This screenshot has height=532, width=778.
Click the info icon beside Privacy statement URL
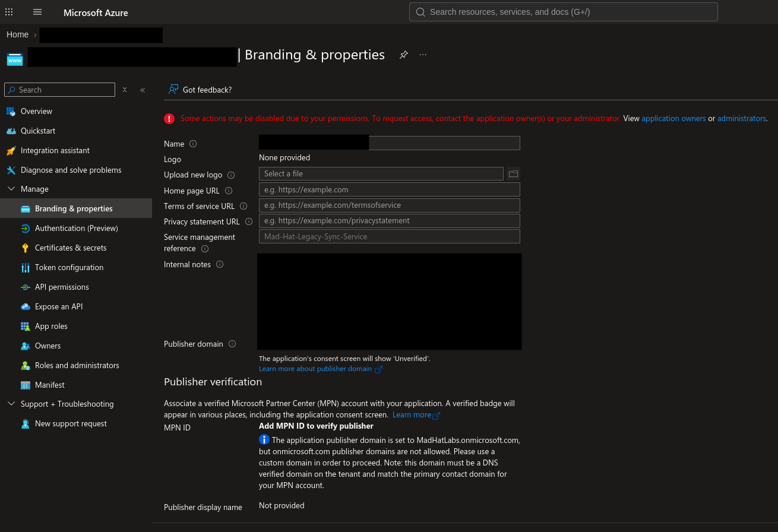[249, 221]
